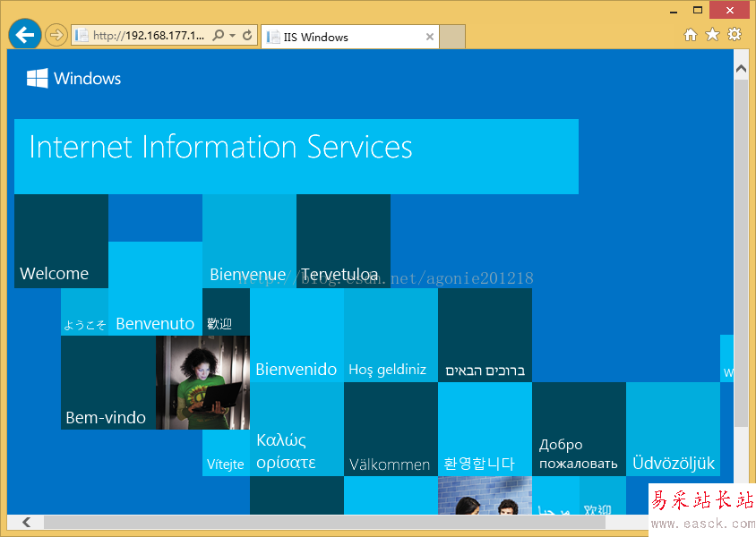Click the horizontal scrollbar thumb

click(x=324, y=522)
